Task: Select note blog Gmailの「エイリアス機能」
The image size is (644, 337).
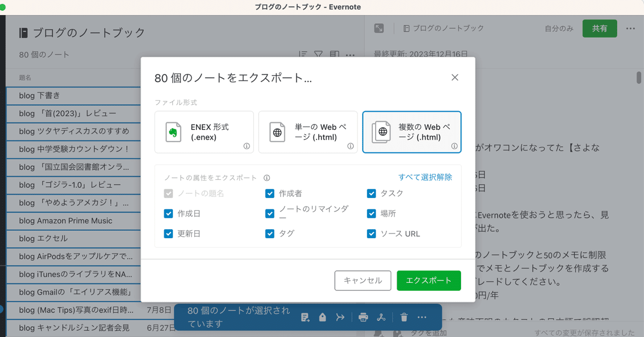Action: (x=74, y=292)
